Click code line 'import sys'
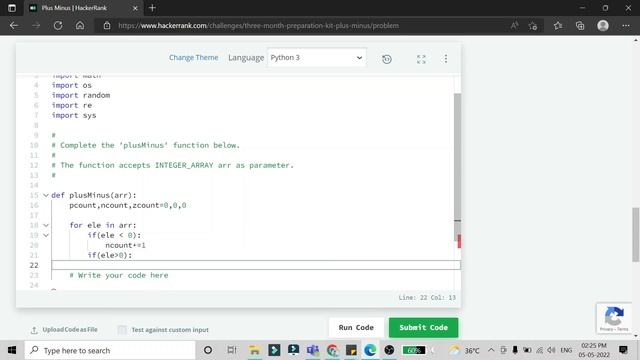Image resolution: width=640 pixels, height=360 pixels. tap(74, 115)
